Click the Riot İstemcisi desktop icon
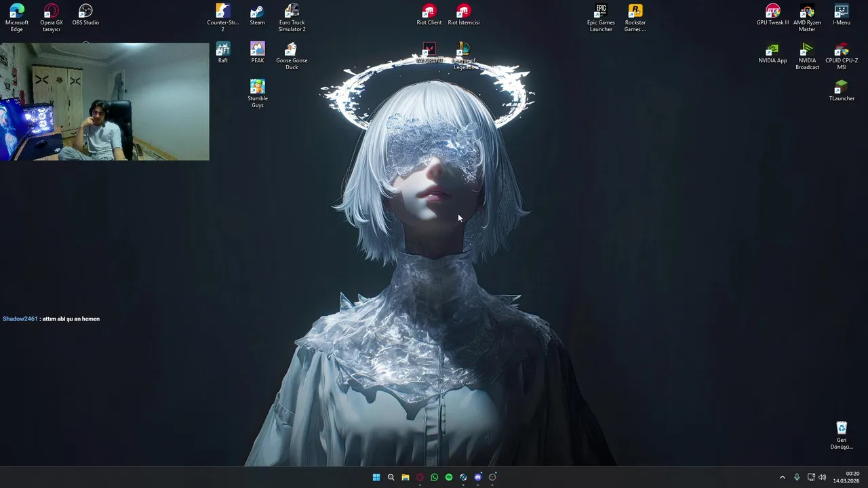 pyautogui.click(x=463, y=15)
